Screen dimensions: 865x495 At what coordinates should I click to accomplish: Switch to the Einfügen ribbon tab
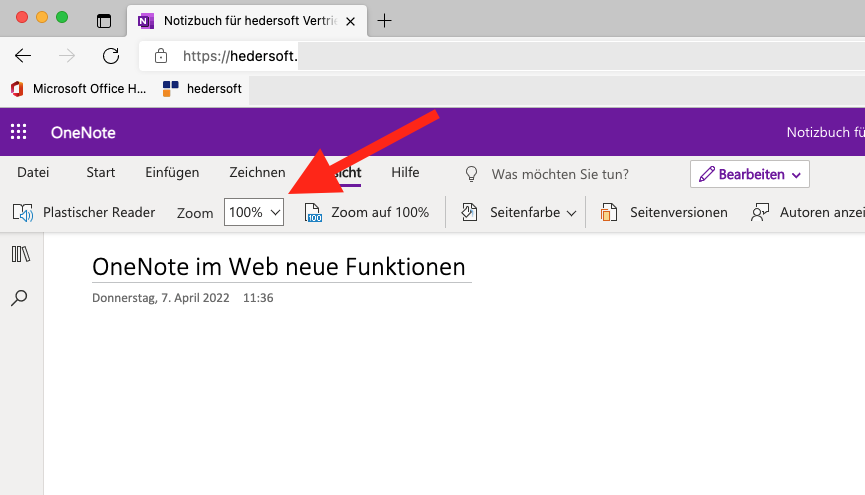point(172,173)
